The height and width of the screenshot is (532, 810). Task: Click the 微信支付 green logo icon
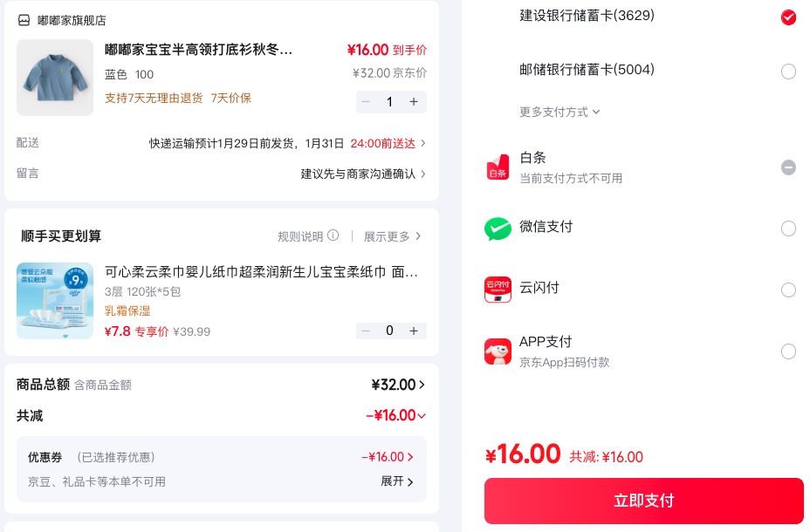click(x=498, y=228)
